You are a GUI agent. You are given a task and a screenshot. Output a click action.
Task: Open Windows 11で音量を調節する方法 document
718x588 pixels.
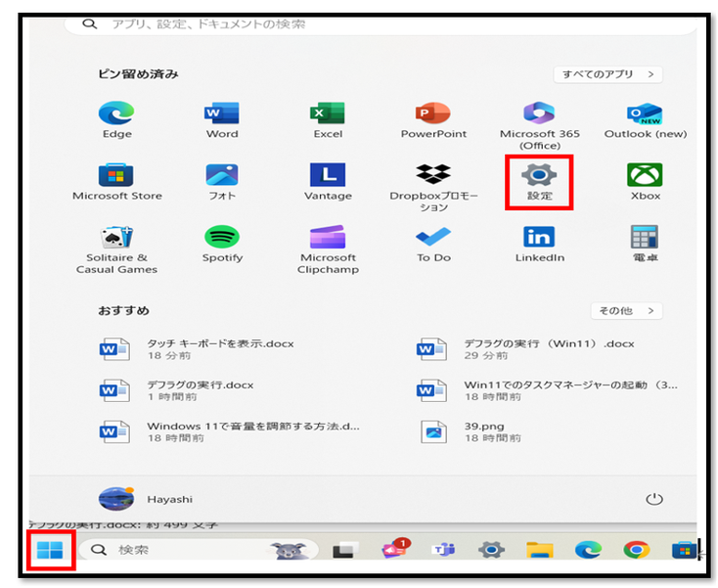pos(230,431)
